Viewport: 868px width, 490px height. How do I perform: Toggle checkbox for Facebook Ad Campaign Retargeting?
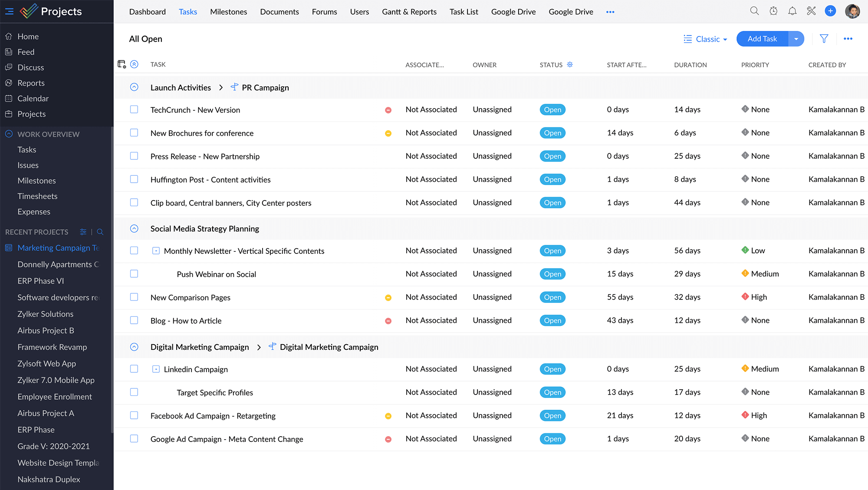point(134,415)
